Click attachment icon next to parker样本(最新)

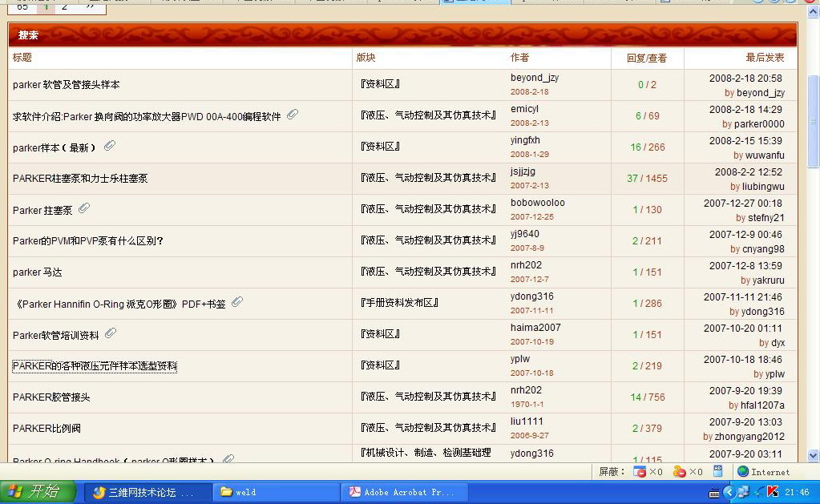(109, 145)
